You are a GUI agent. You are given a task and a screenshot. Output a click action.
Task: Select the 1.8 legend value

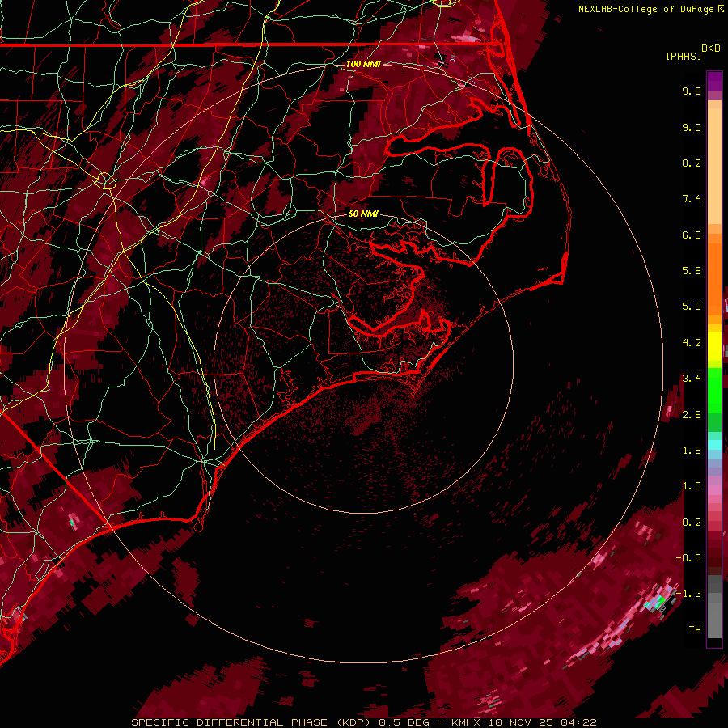coord(692,451)
